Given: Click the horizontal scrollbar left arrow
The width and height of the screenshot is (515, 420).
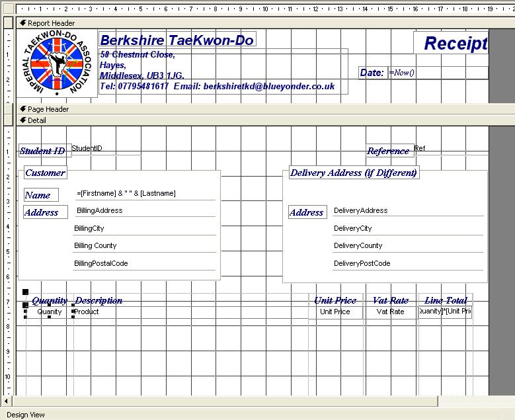Looking at the screenshot, I should (x=6, y=401).
